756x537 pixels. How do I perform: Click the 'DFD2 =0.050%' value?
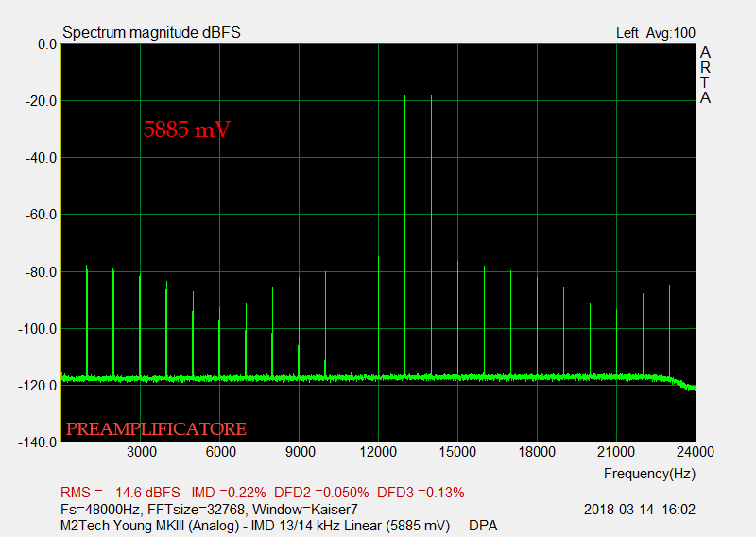pos(321,493)
